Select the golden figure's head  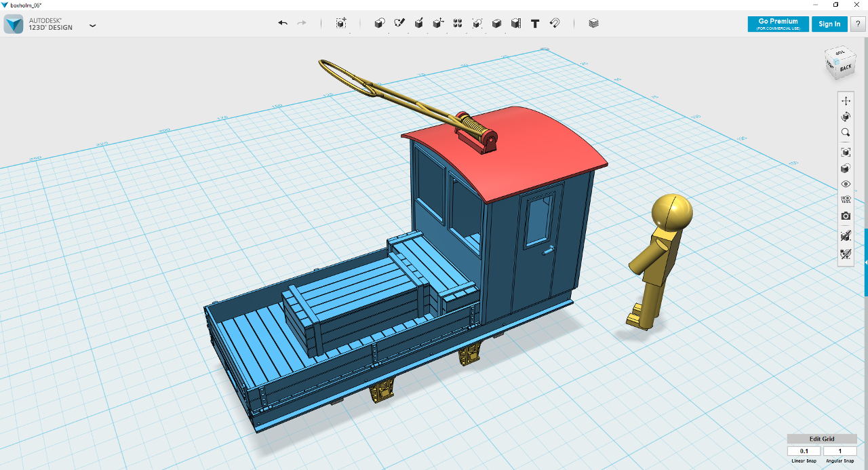(x=671, y=213)
